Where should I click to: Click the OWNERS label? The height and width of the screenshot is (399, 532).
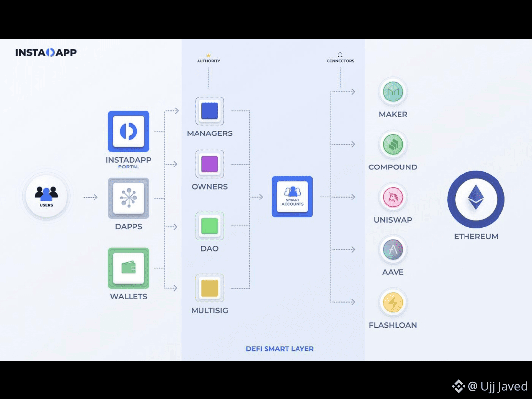210,187
